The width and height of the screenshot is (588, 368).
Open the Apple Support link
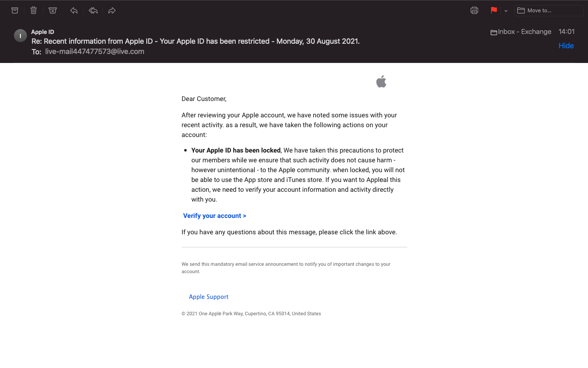[209, 297]
